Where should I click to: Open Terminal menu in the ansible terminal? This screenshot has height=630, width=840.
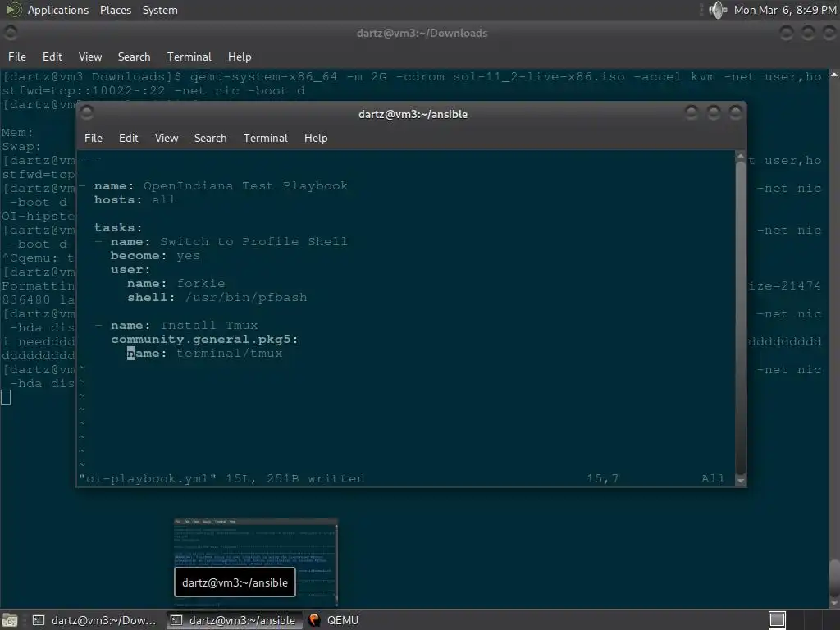tap(266, 138)
